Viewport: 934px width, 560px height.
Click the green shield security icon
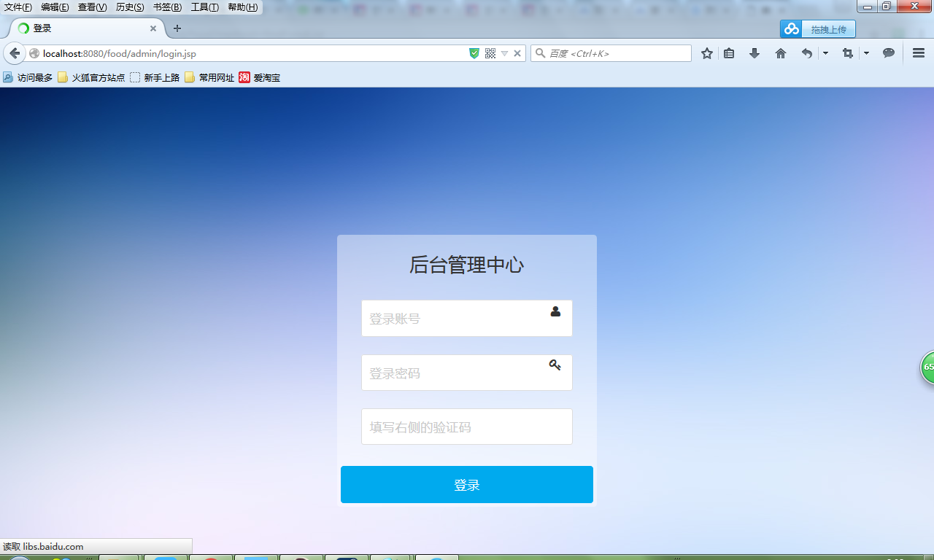[474, 53]
